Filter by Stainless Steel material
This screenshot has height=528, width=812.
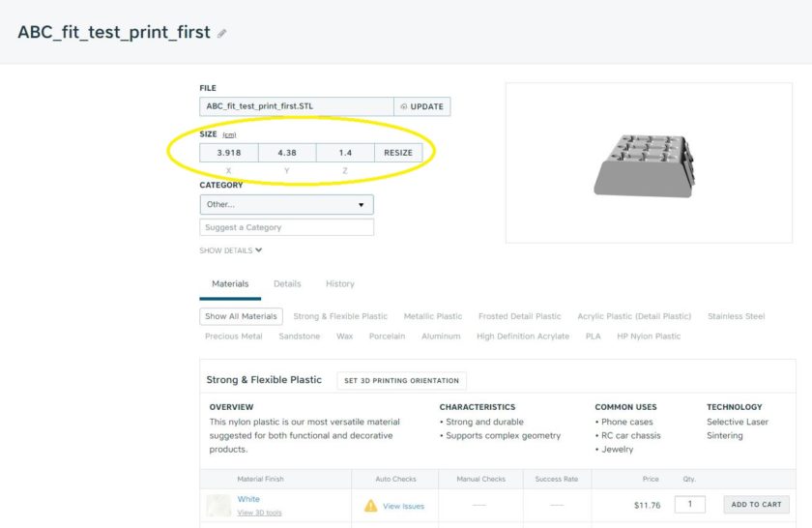(736, 316)
